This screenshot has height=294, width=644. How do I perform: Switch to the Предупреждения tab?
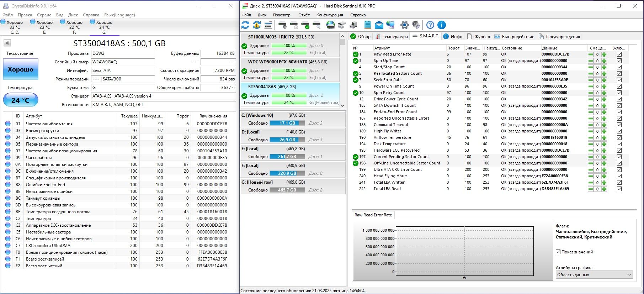[x=559, y=37]
